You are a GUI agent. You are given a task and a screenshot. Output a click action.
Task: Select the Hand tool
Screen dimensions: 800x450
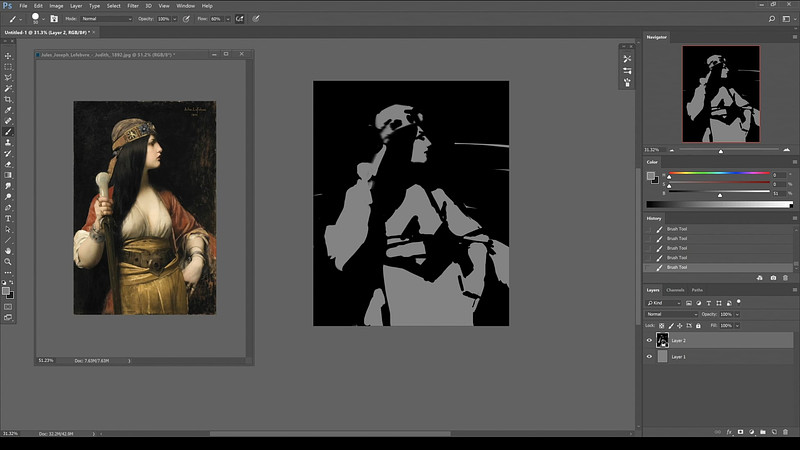[8, 251]
